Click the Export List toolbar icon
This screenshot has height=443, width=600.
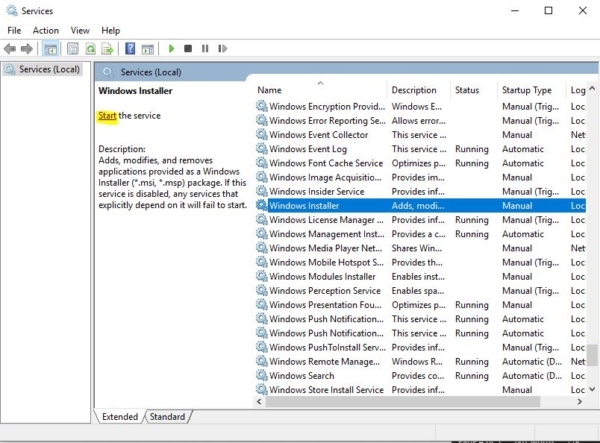click(x=108, y=49)
